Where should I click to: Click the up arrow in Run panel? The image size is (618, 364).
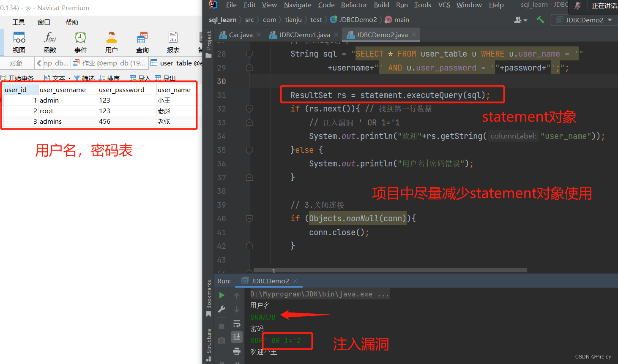tap(237, 296)
